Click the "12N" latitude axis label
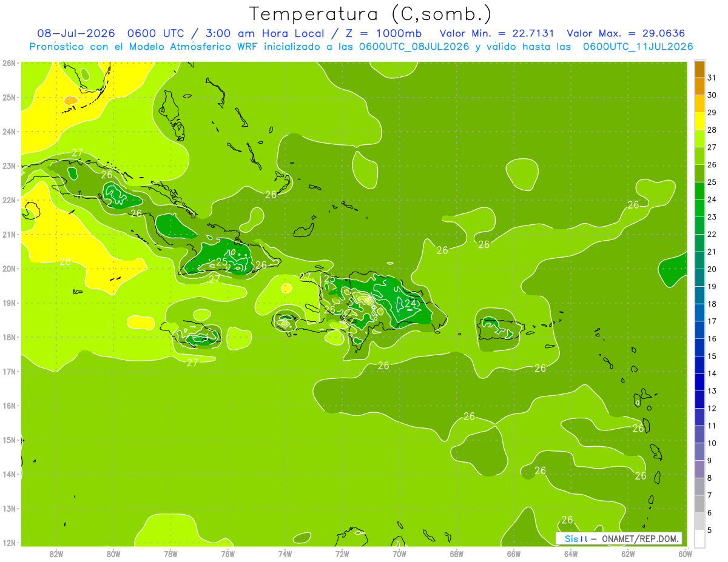Image resolution: width=728 pixels, height=562 pixels. [x=9, y=543]
